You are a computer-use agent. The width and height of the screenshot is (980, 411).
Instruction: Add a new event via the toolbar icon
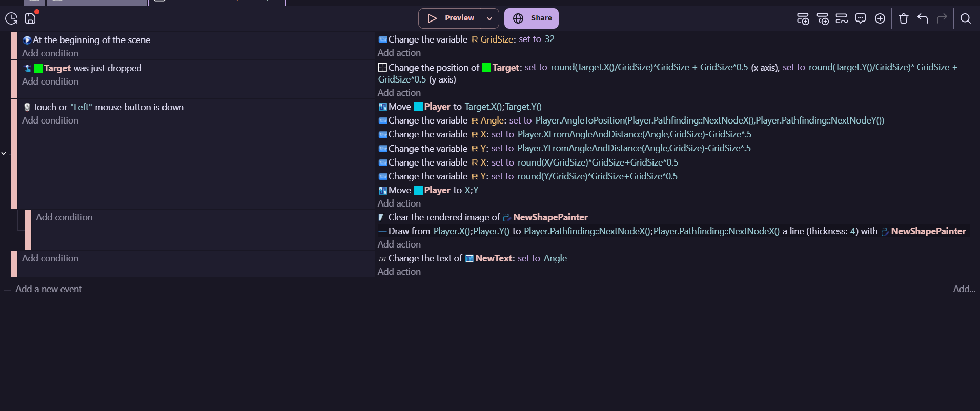tap(803, 19)
